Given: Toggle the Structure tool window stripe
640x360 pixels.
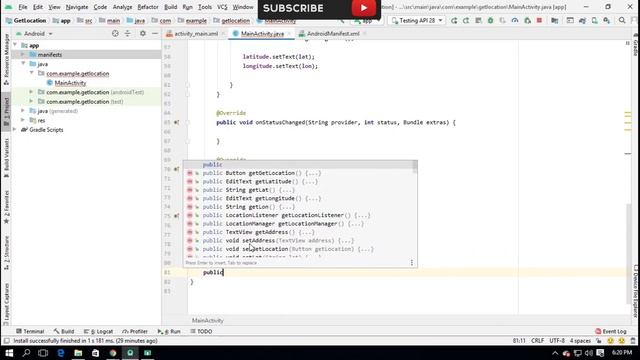Looking at the screenshot, I should click(6, 253).
